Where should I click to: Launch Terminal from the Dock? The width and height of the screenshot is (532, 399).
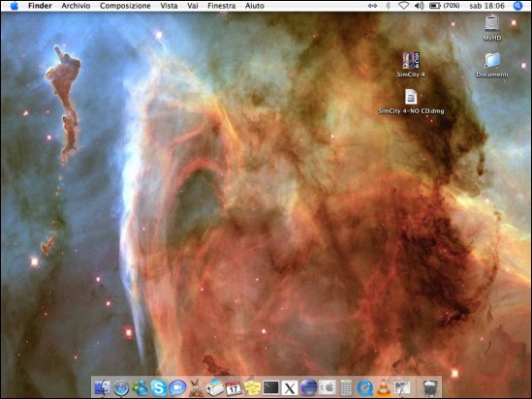pos(271,387)
